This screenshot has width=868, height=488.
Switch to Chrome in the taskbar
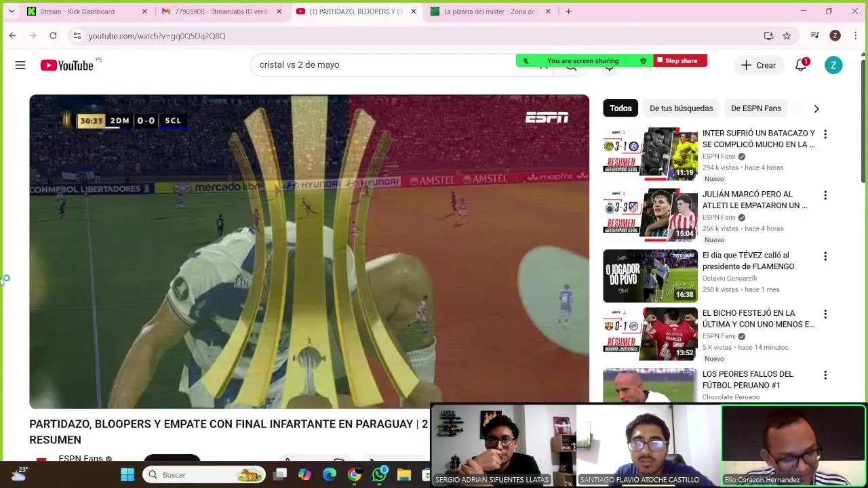(354, 474)
